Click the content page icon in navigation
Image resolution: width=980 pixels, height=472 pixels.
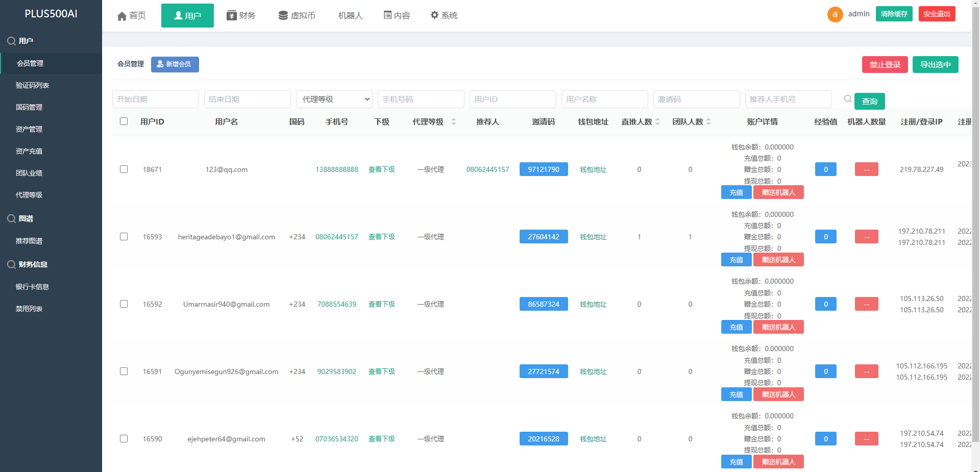tap(388, 16)
